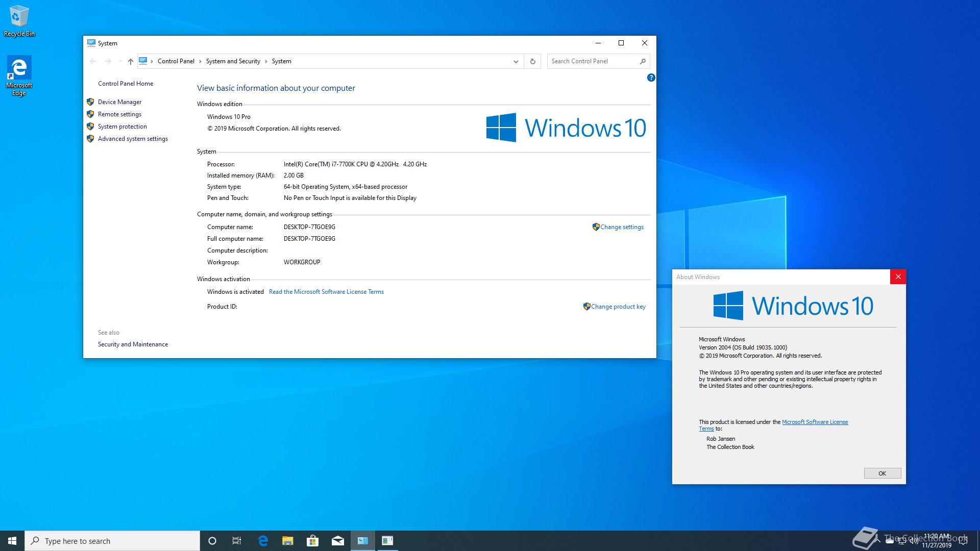Viewport: 980px width, 551px height.
Task: Open Cortana circle icon on taskbar
Action: (x=212, y=541)
